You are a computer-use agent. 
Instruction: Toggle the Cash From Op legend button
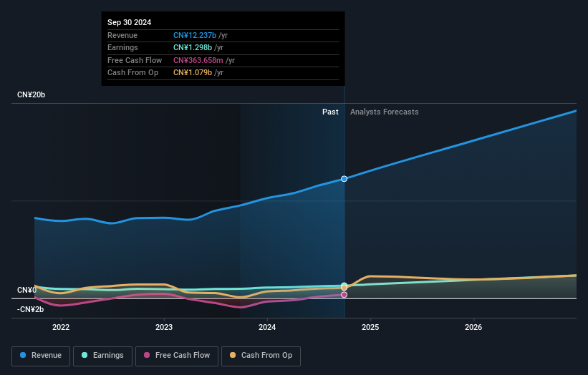click(261, 356)
